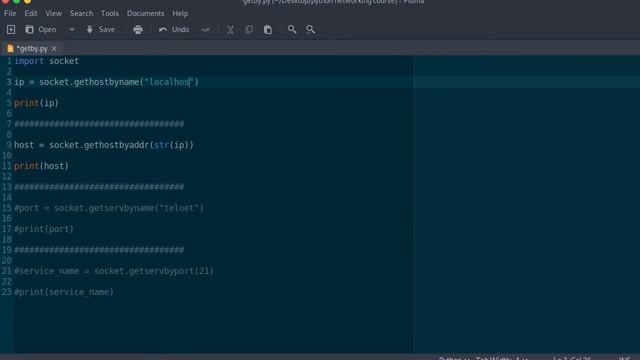Screen dimensions: 640x360
Task: Undo the last edit
Action: [174, 29]
